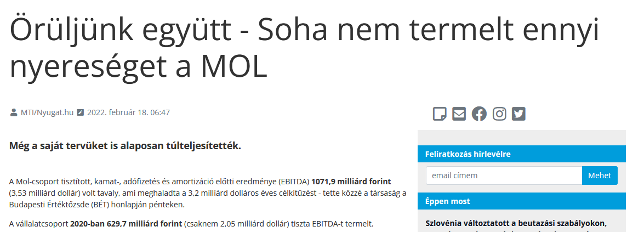The image size is (644, 232).
Task: Open the Instagram icon link
Action: pos(499,114)
